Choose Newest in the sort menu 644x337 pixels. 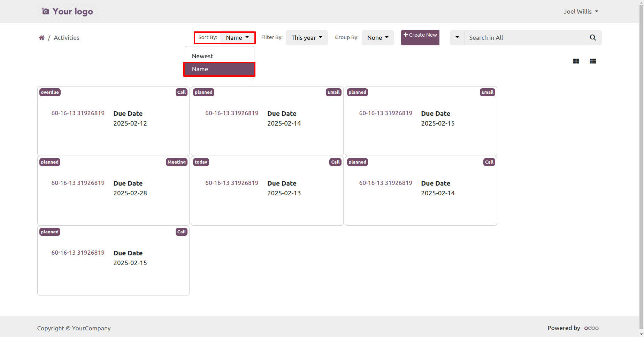coord(220,56)
